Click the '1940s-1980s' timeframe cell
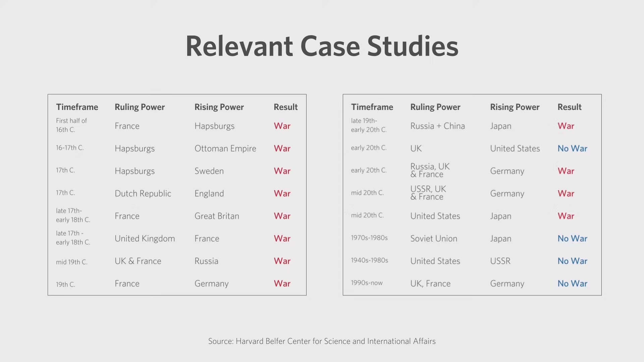This screenshot has height=362, width=644. click(x=369, y=260)
